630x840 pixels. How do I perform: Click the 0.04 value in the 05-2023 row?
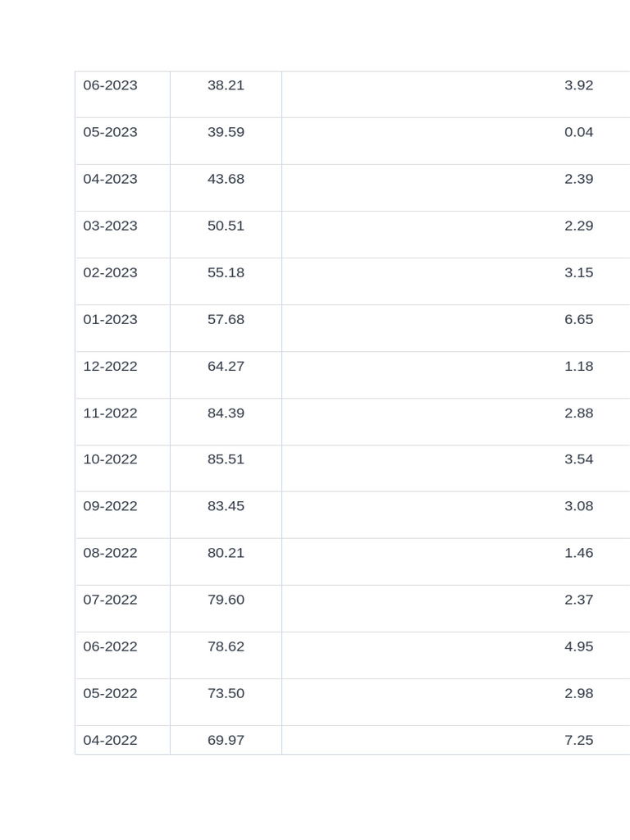pyautogui.click(x=578, y=132)
